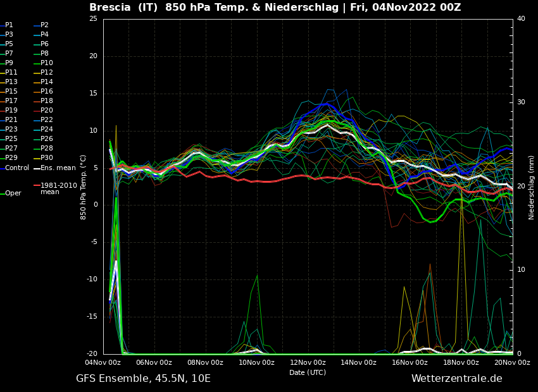Click the 06Nov 00z date tick label
This screenshot has width=538, height=392.
point(154,362)
